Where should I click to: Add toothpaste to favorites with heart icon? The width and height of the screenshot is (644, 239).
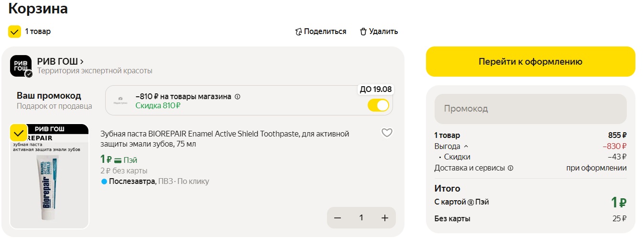387,133
